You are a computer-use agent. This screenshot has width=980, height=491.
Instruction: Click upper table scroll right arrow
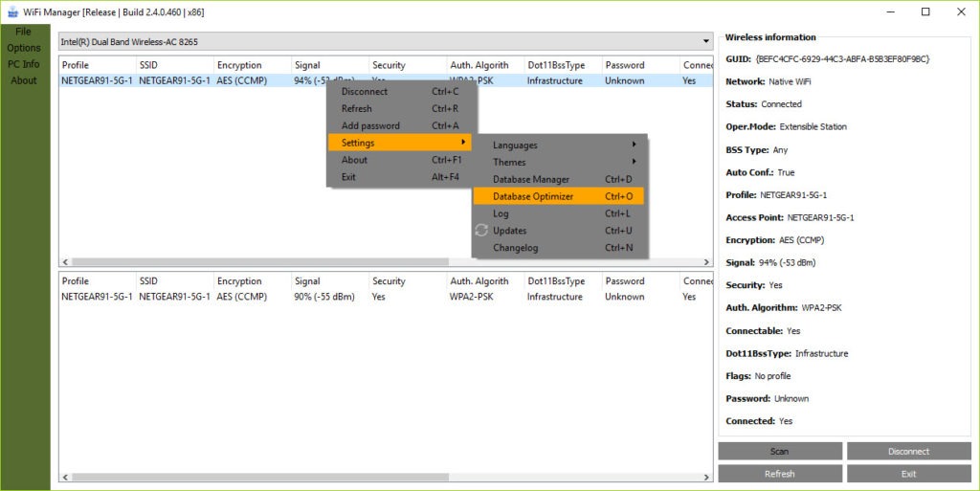[707, 261]
